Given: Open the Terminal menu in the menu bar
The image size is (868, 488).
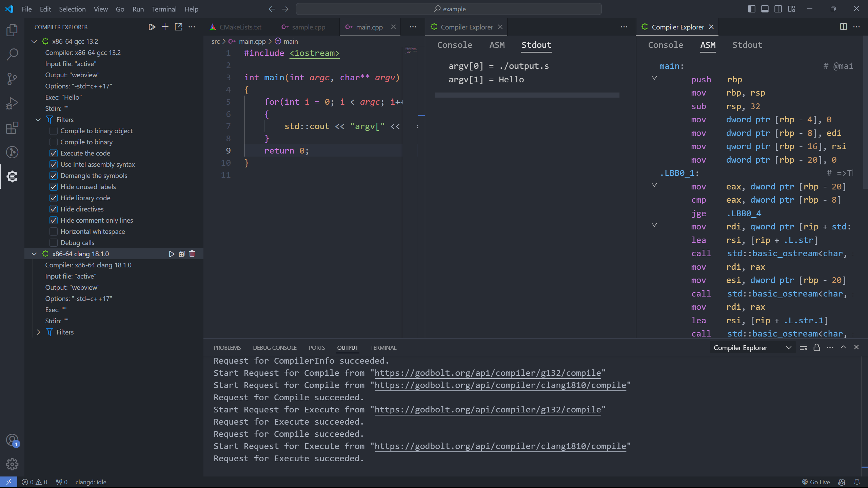Looking at the screenshot, I should click(164, 9).
